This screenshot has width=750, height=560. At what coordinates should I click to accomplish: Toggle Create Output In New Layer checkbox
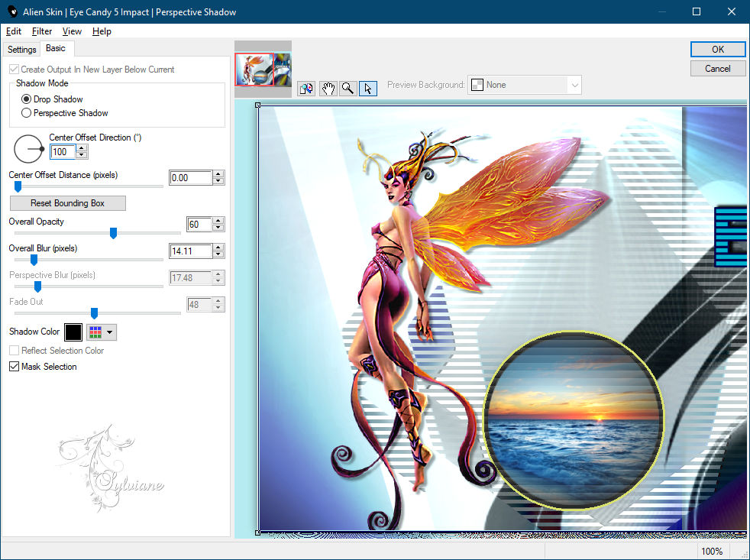point(15,70)
